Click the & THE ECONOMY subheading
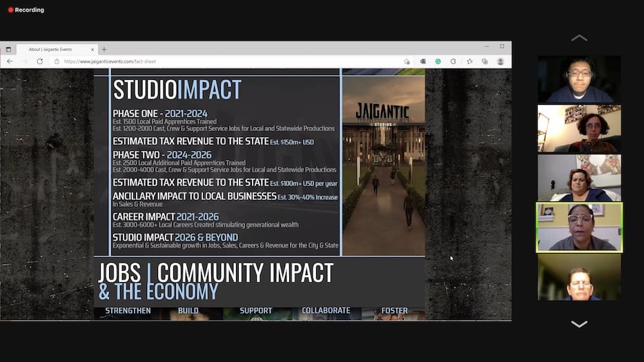 coord(158,292)
